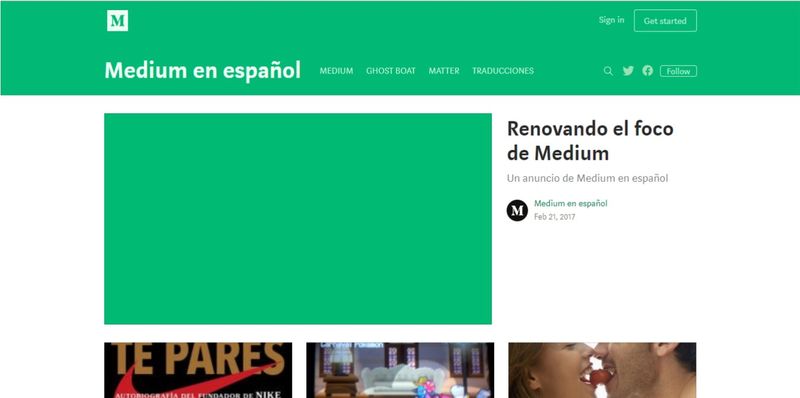Viewport: 800px width, 398px height.
Task: Click the Get started button
Action: [665, 21]
